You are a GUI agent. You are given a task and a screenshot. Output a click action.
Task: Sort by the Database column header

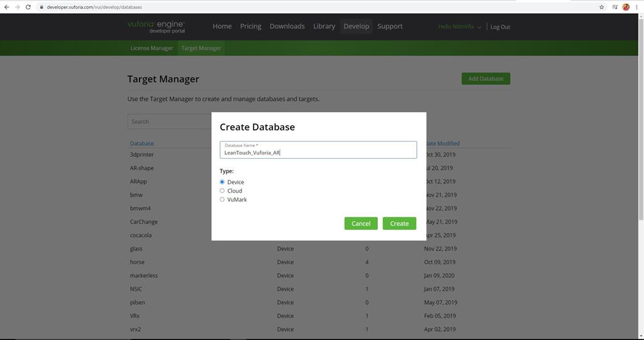pos(142,144)
